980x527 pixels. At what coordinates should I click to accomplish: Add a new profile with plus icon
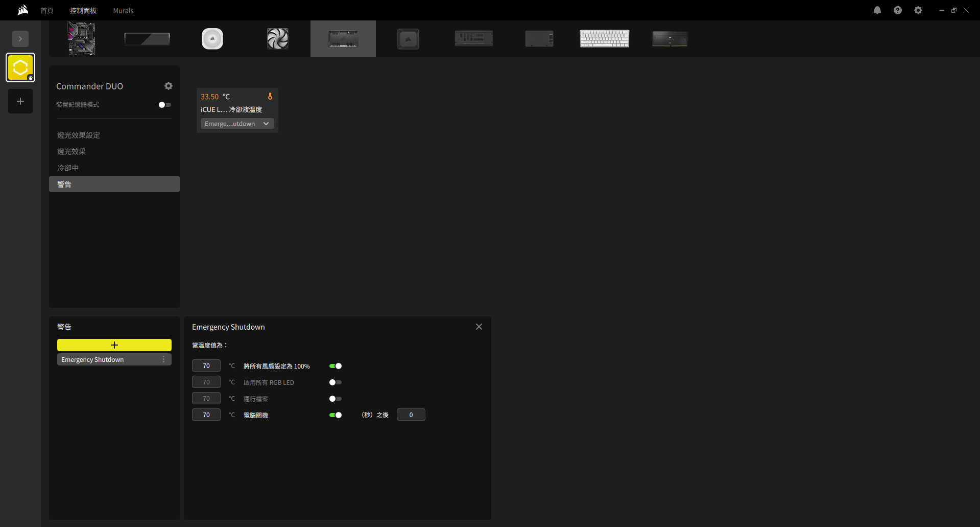point(20,101)
